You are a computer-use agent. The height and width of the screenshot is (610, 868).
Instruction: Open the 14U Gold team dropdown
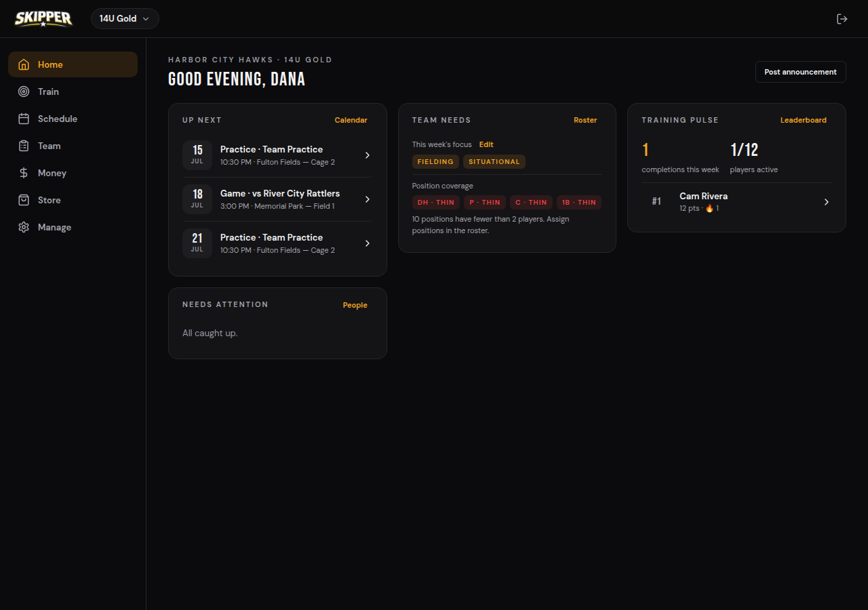click(x=125, y=19)
